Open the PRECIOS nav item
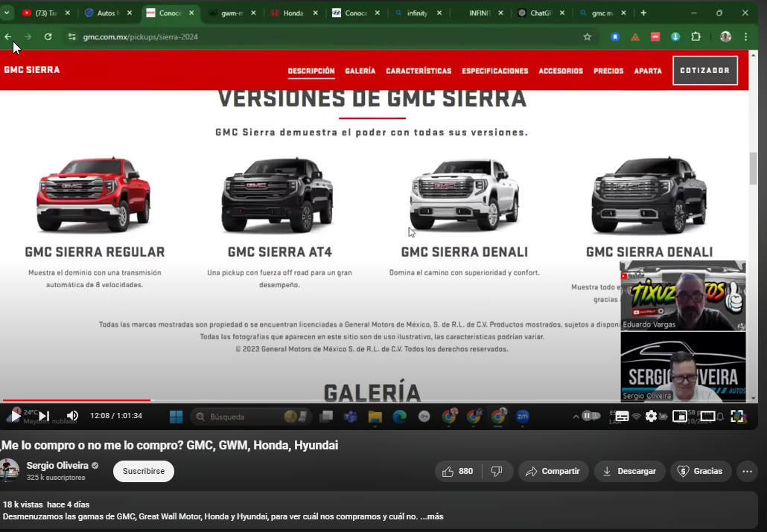767x532 pixels. click(x=608, y=71)
